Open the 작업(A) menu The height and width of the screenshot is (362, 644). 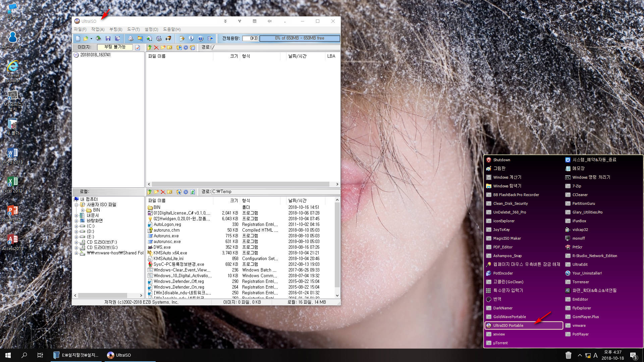pyautogui.click(x=98, y=29)
